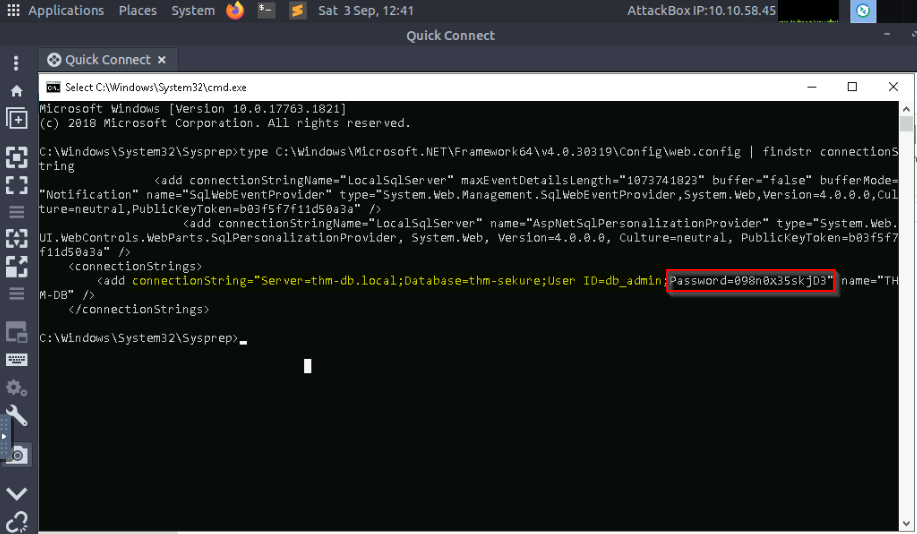Image resolution: width=917 pixels, height=534 pixels.
Task: Minimize the Quick Connect Remmina window
Action: tap(887, 35)
